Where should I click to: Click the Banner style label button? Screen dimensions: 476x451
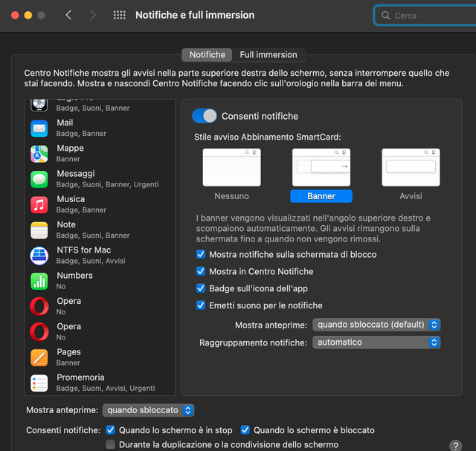[321, 196]
